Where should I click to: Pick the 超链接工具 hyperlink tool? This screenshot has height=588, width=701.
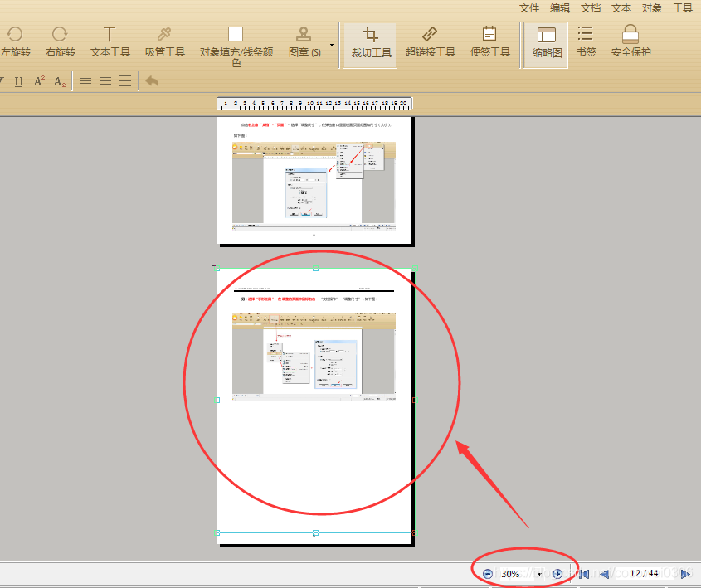click(x=430, y=42)
